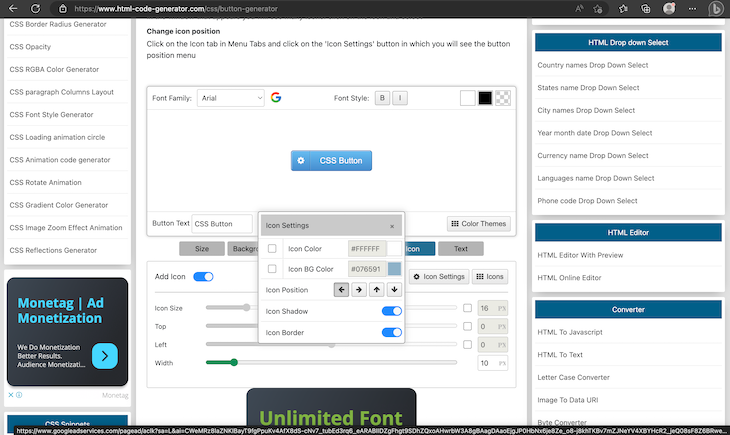
Task: Open the Font Family dropdown
Action: (x=230, y=98)
